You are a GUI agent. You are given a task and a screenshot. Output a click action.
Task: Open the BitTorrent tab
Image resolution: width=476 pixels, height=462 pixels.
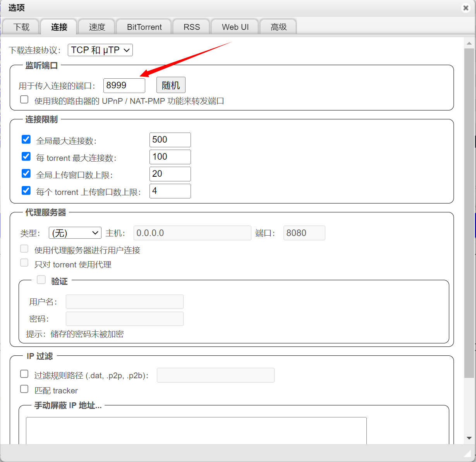pyautogui.click(x=144, y=27)
